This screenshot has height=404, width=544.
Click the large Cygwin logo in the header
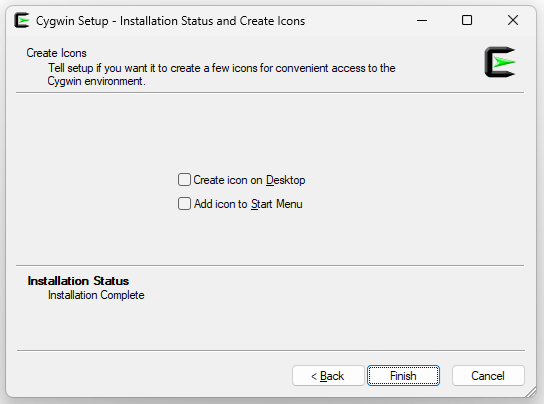click(x=500, y=62)
